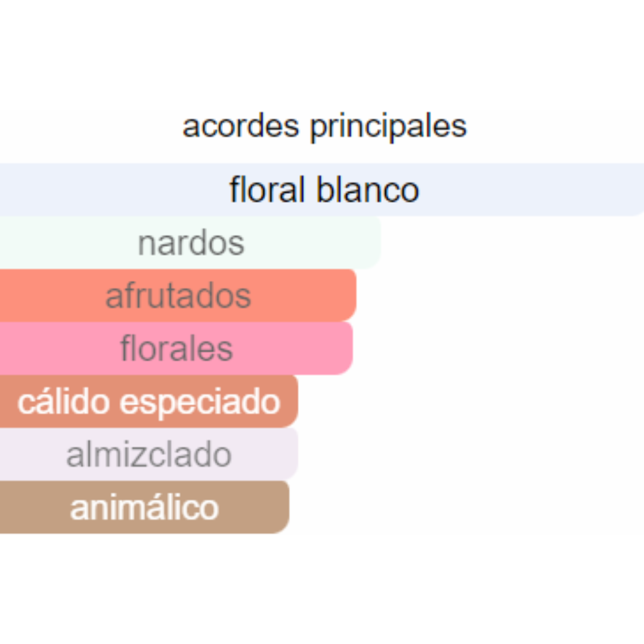Click the word 'especiado' in the bar

tap(200, 402)
